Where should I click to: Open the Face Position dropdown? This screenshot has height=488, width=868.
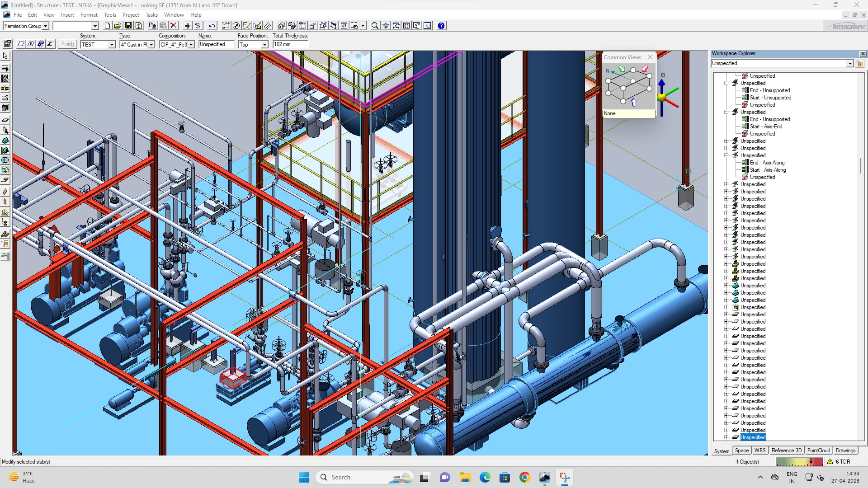pyautogui.click(x=264, y=44)
